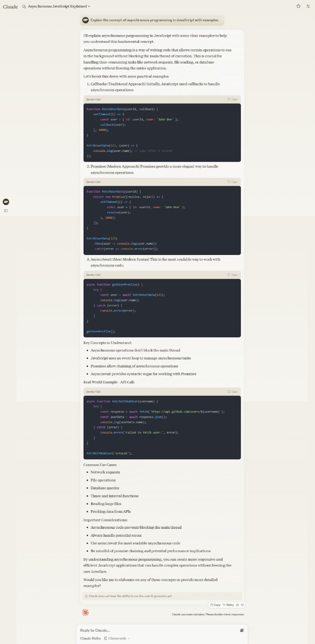
Task: Go to Claude home logo
Action: click(x=10, y=7)
